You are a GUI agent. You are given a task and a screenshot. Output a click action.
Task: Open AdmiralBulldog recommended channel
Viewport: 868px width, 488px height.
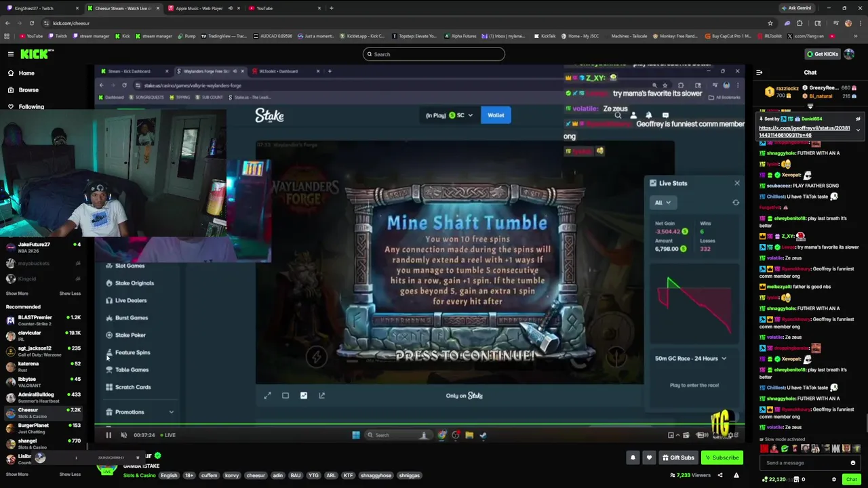coord(43,397)
